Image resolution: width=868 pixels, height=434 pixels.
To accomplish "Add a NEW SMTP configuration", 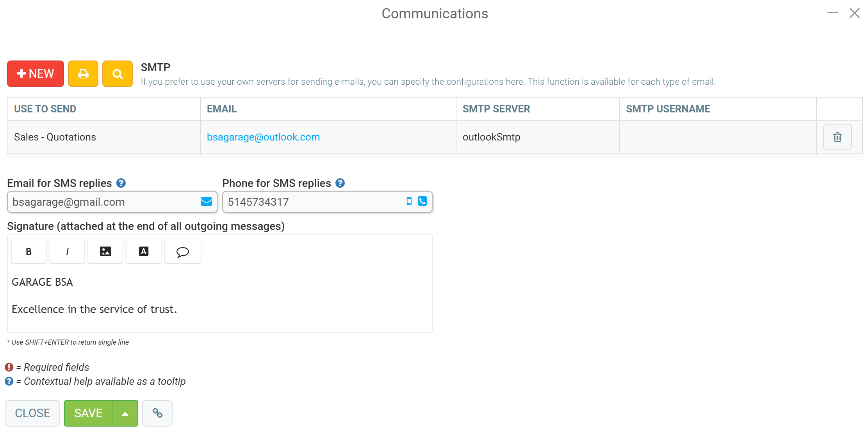I will tap(36, 74).
